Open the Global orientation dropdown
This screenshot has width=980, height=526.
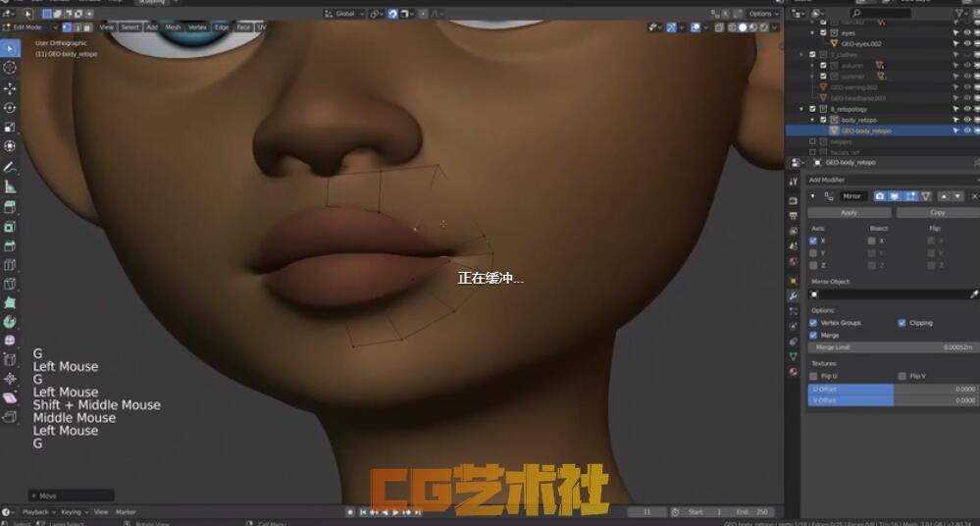tap(344, 14)
